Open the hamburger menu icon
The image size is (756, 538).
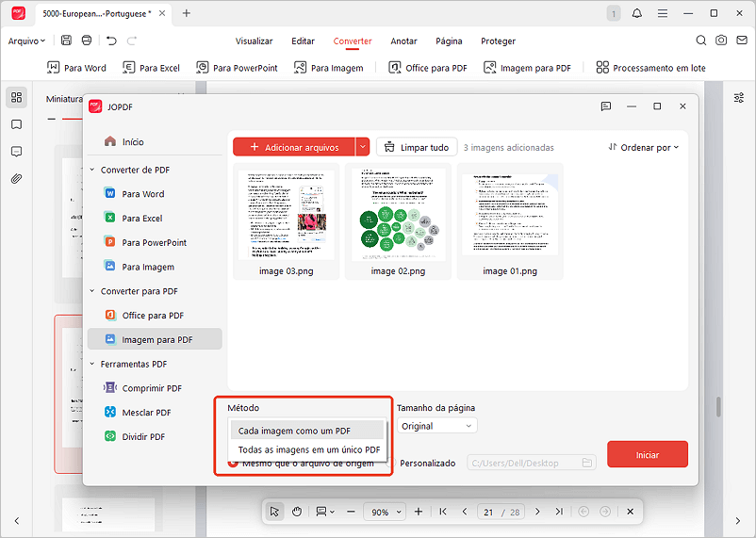pyautogui.click(x=663, y=13)
